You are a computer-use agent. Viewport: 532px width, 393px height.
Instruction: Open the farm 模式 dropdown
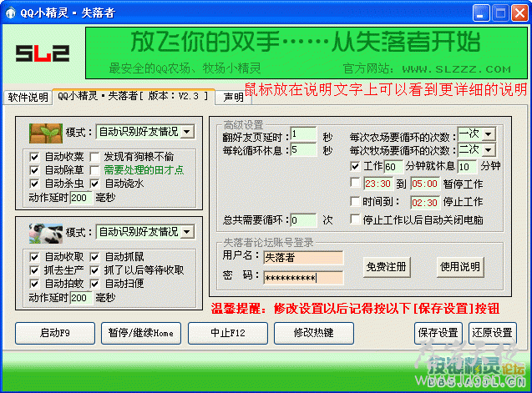(x=187, y=132)
